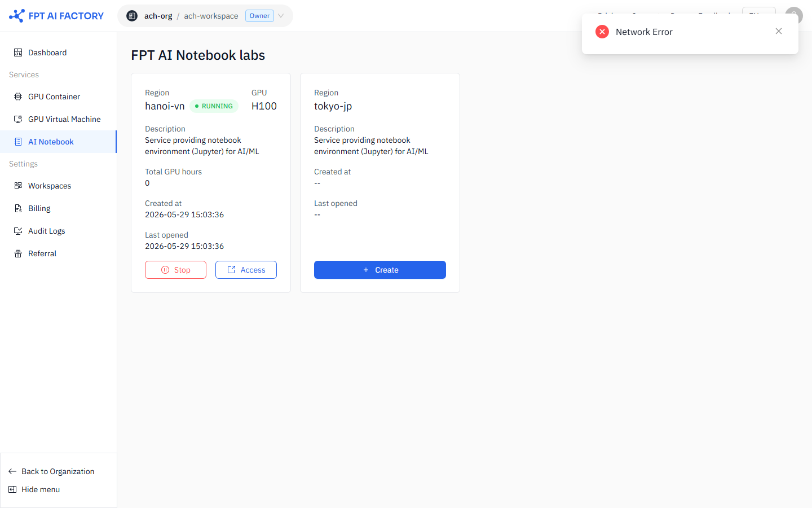Click the tokyo-jp region name
This screenshot has height=508, width=812.
333,106
